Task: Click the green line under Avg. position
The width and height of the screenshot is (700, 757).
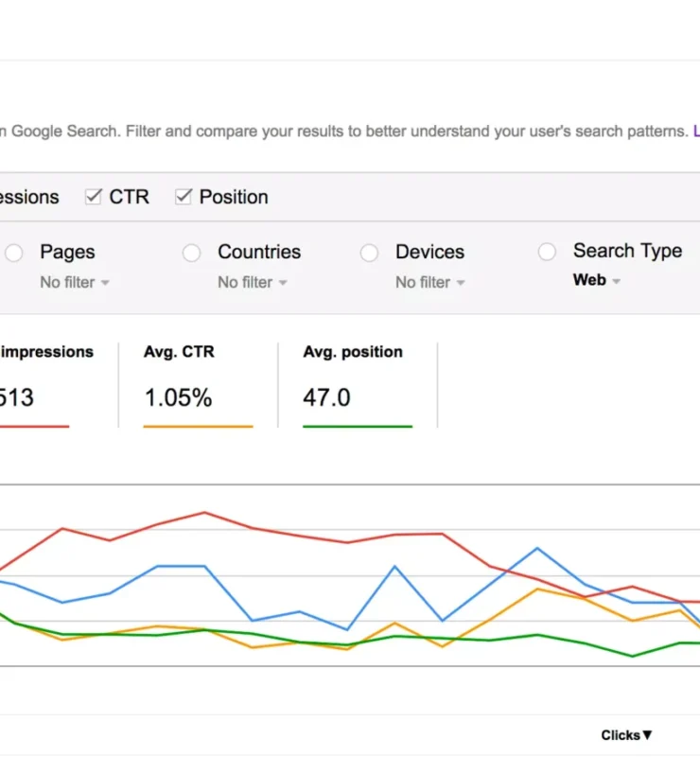Action: [358, 427]
